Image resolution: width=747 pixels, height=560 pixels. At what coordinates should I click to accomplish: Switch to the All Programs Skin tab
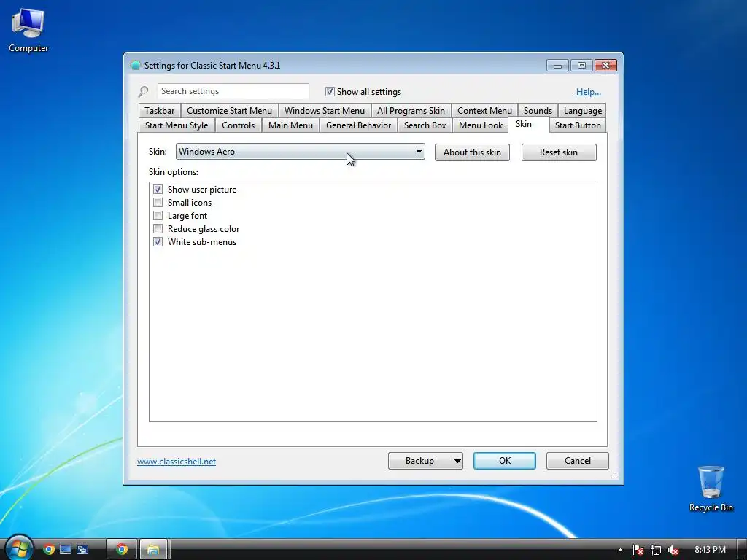coord(411,111)
